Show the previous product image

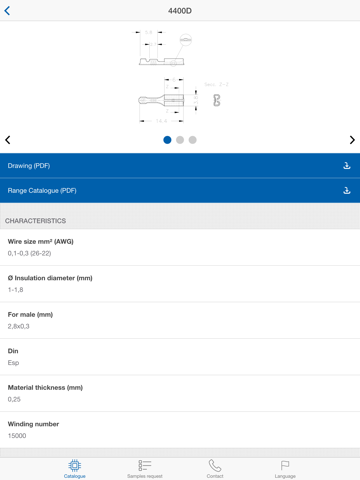coord(8,140)
